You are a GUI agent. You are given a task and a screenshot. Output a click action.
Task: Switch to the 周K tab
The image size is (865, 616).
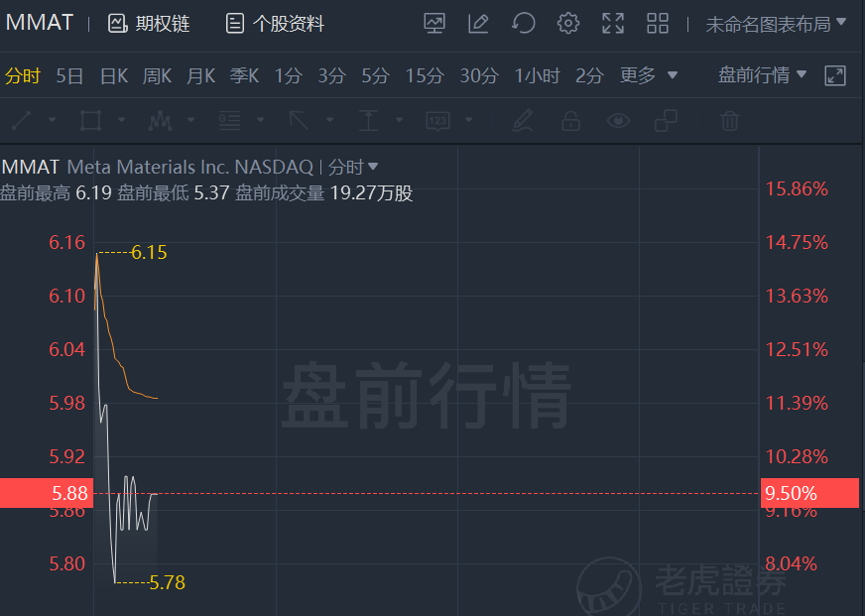(x=157, y=75)
